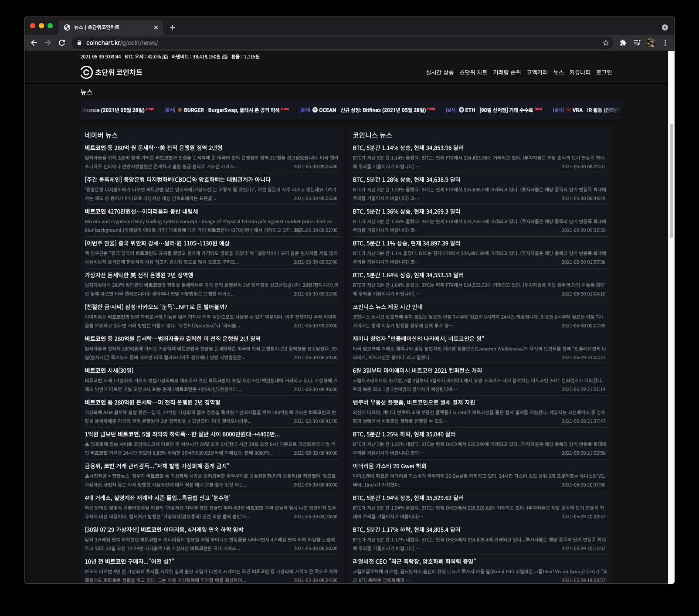Open the 제미니 창업자 코인니스 article
The height and width of the screenshot is (616, 699).
(x=418, y=339)
